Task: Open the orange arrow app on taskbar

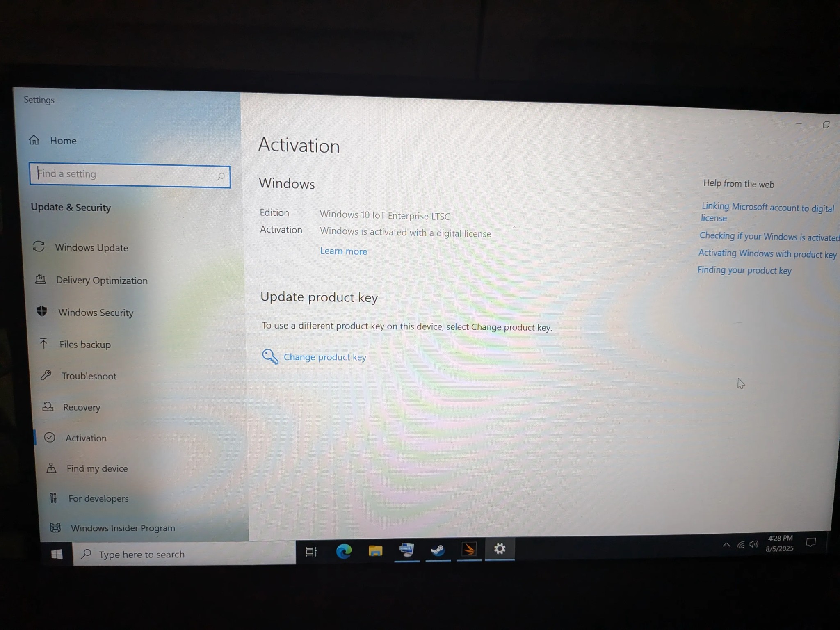Action: [x=469, y=549]
